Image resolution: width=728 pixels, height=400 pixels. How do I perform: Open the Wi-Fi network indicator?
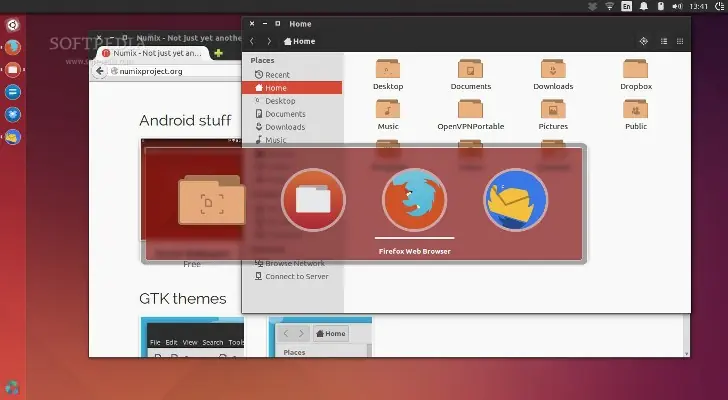[610, 6]
